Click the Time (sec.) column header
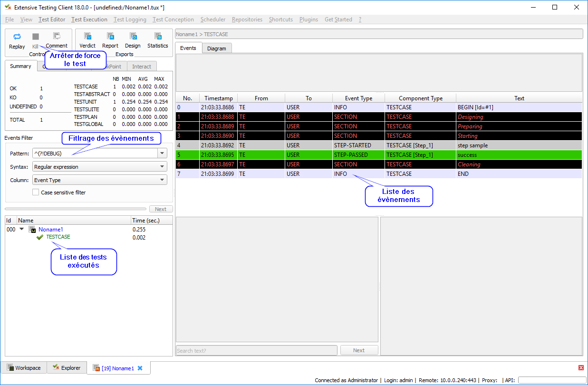 click(152, 221)
